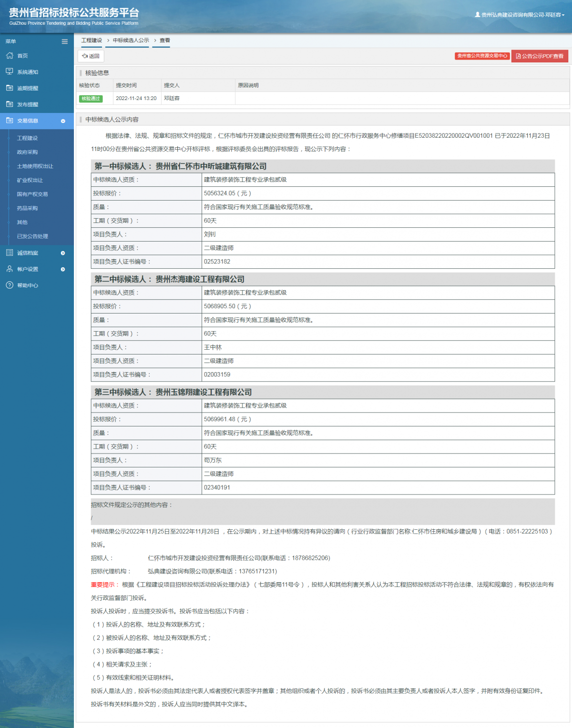The height and width of the screenshot is (728, 572).
Task: Select 土地使用权出让 submenu item
Action: (35, 166)
